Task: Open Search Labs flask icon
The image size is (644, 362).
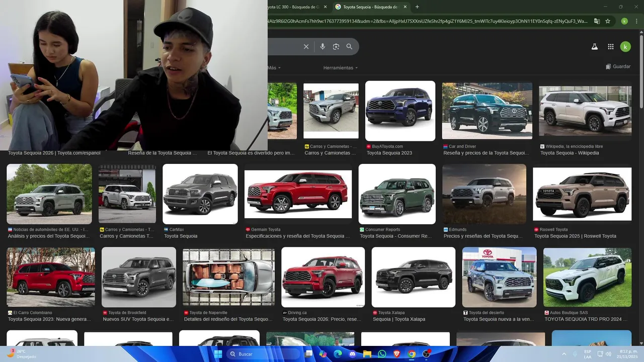Action: (x=594, y=47)
